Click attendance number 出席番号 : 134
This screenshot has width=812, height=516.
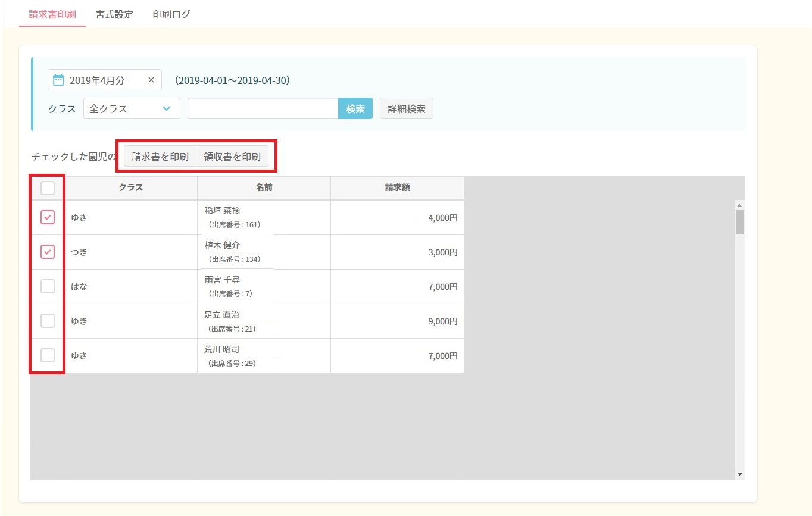235,259
